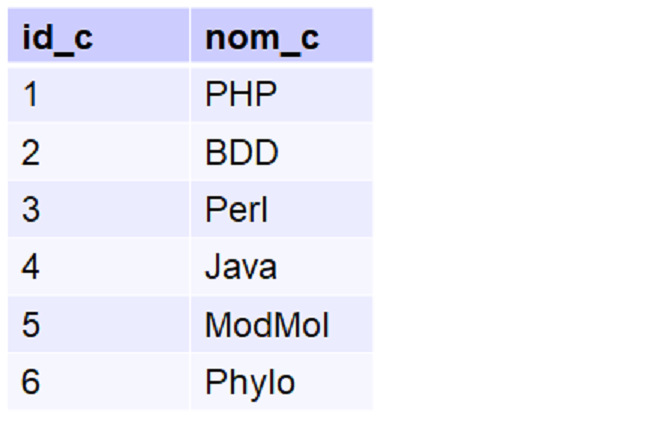650x436 pixels.
Task: Select the Phylo name cell
Action: (x=250, y=383)
